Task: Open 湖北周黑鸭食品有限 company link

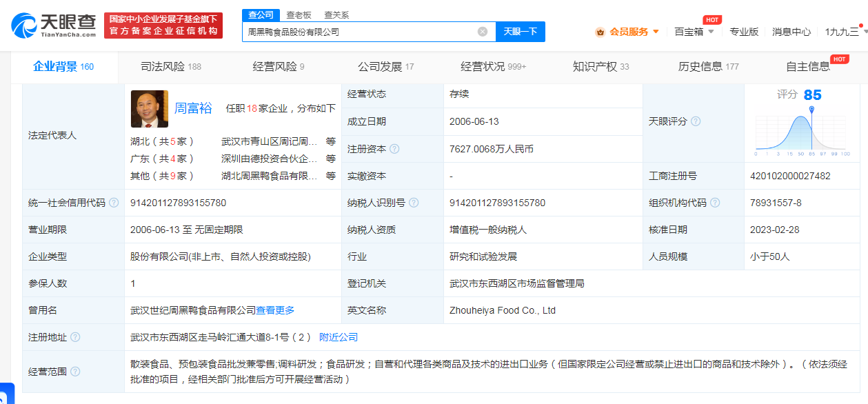Action: point(270,176)
